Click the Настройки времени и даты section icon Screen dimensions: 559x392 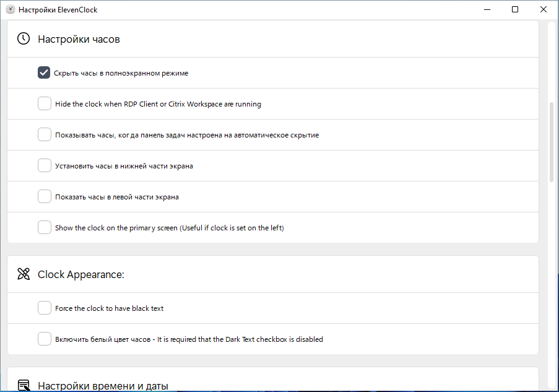(x=24, y=385)
